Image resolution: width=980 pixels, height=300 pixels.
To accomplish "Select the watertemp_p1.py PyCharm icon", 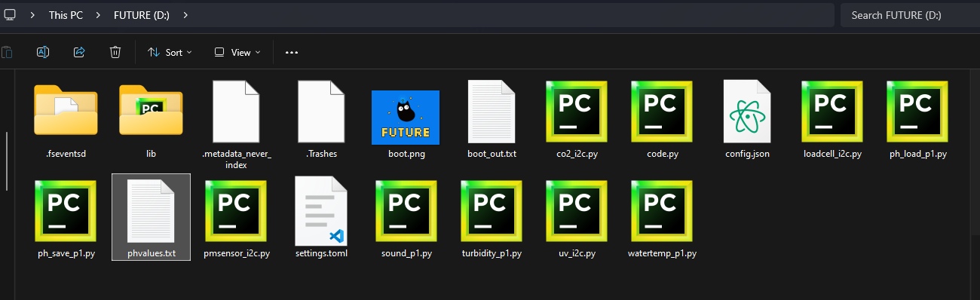I will point(662,211).
